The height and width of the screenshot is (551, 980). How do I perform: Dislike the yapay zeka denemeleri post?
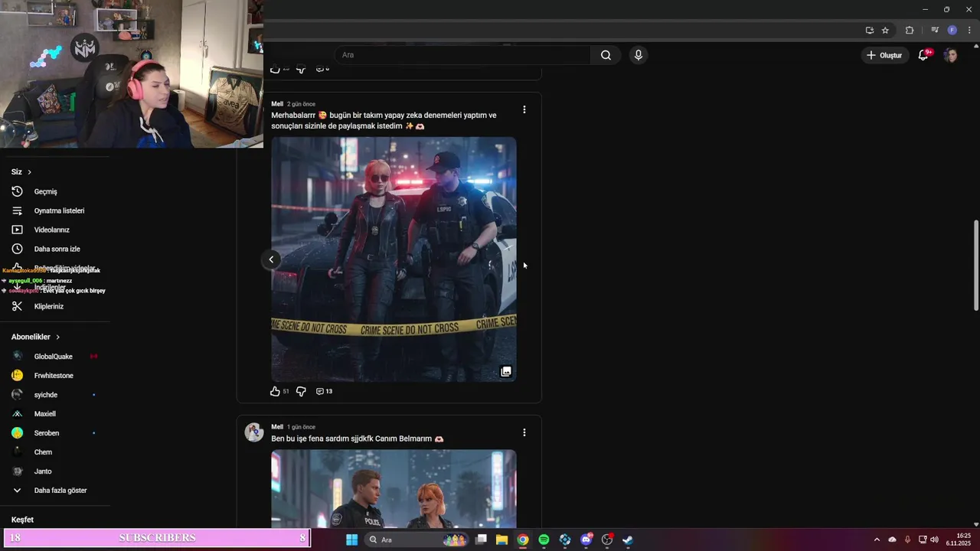301,391
